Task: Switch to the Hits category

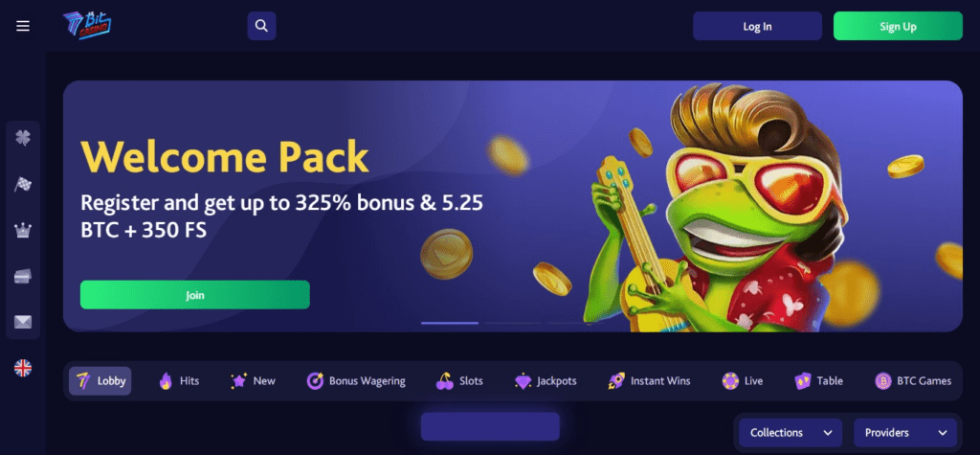Action: coord(179,380)
